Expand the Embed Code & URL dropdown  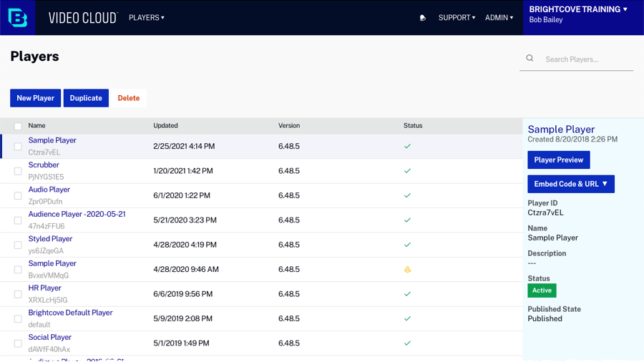570,184
